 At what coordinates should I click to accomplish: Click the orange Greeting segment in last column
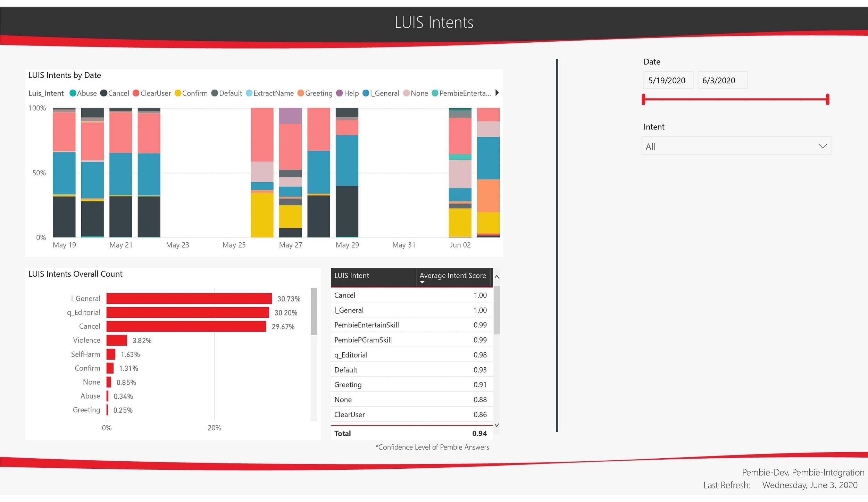tap(488, 196)
